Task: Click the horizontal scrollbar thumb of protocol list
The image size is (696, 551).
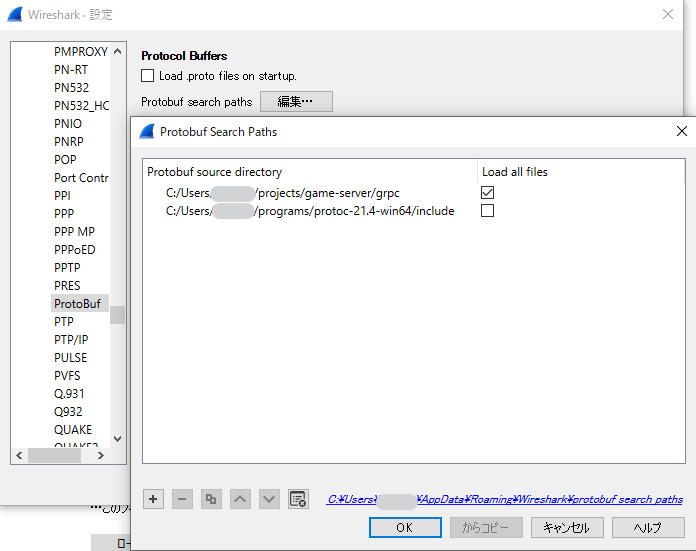Action: tap(54, 456)
